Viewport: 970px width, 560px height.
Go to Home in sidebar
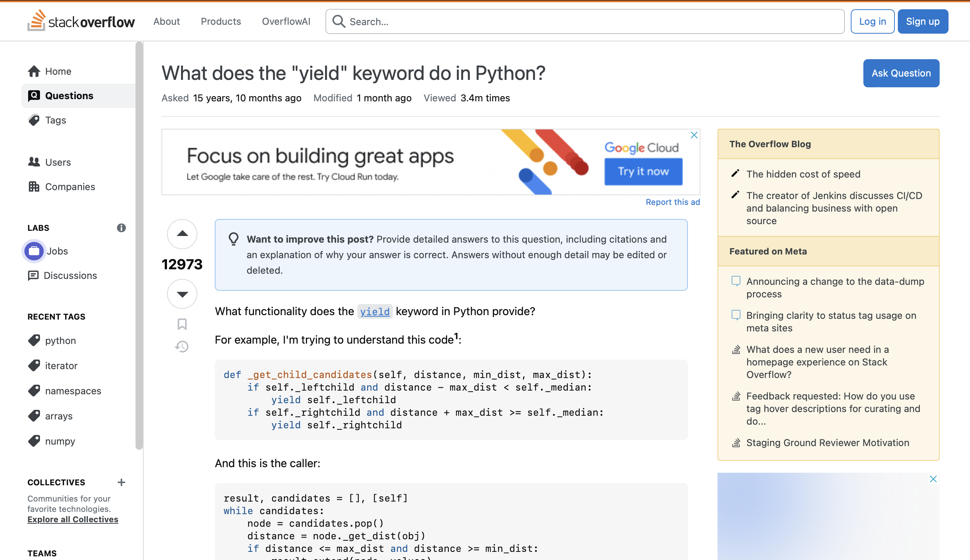[58, 71]
